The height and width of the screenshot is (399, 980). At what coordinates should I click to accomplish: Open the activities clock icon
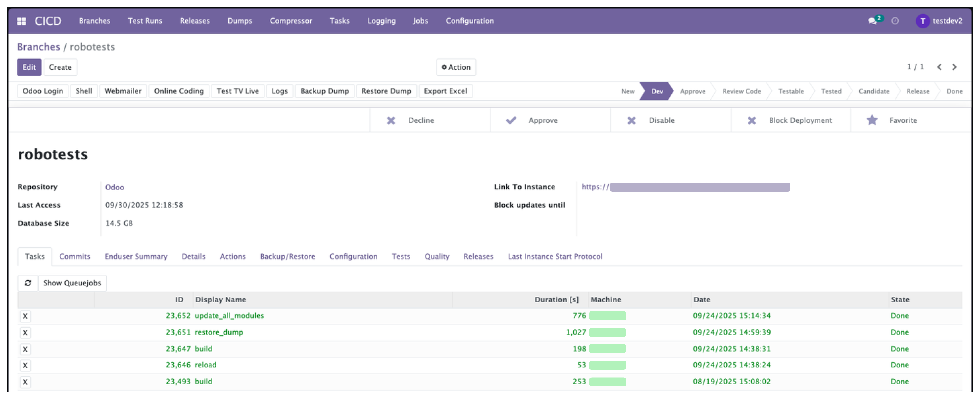tap(895, 21)
